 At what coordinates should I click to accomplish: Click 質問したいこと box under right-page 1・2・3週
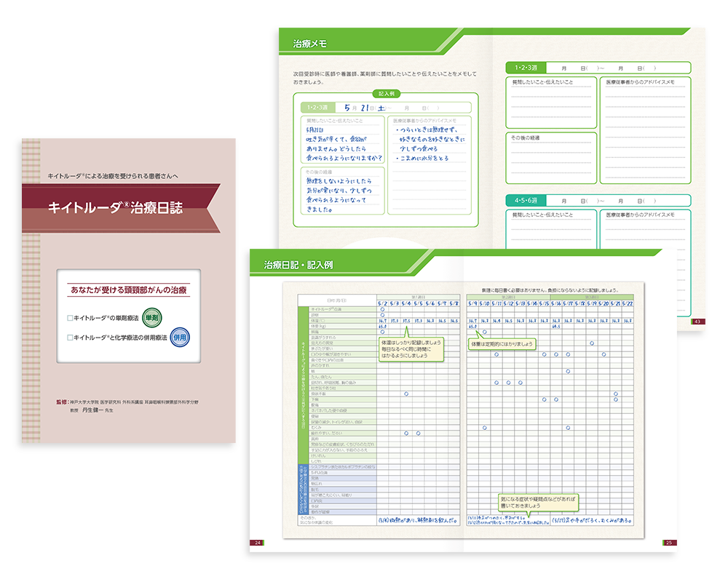[x=551, y=103]
